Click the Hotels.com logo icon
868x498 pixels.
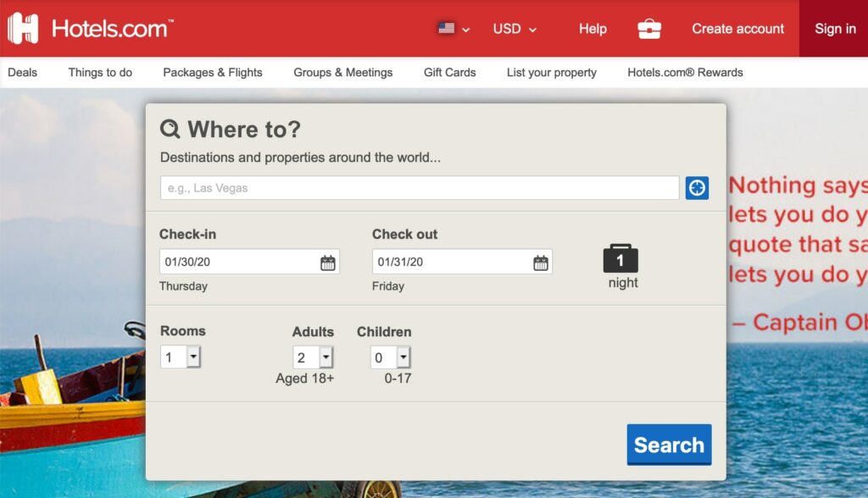tap(23, 28)
